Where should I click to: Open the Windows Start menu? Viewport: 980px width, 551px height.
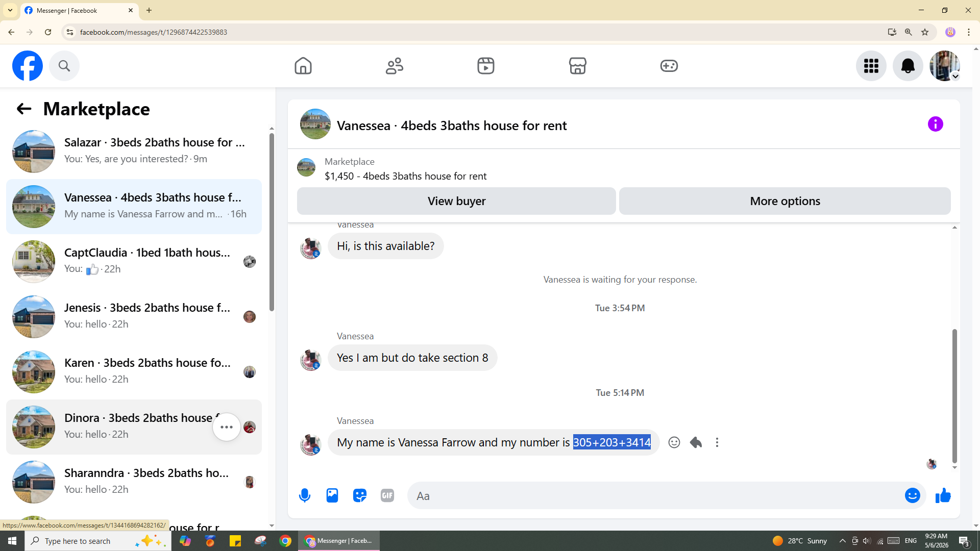pyautogui.click(x=12, y=541)
